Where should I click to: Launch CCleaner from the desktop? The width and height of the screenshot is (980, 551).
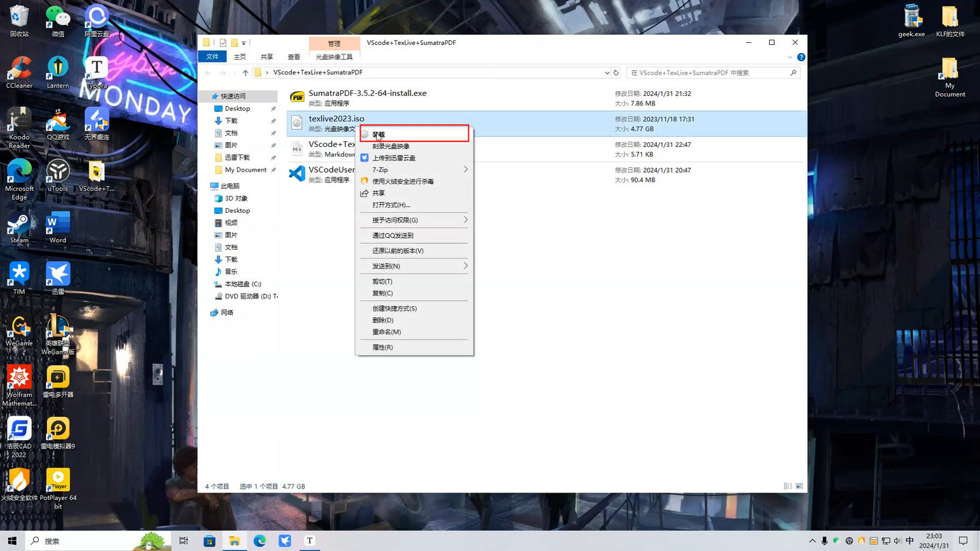(x=19, y=72)
